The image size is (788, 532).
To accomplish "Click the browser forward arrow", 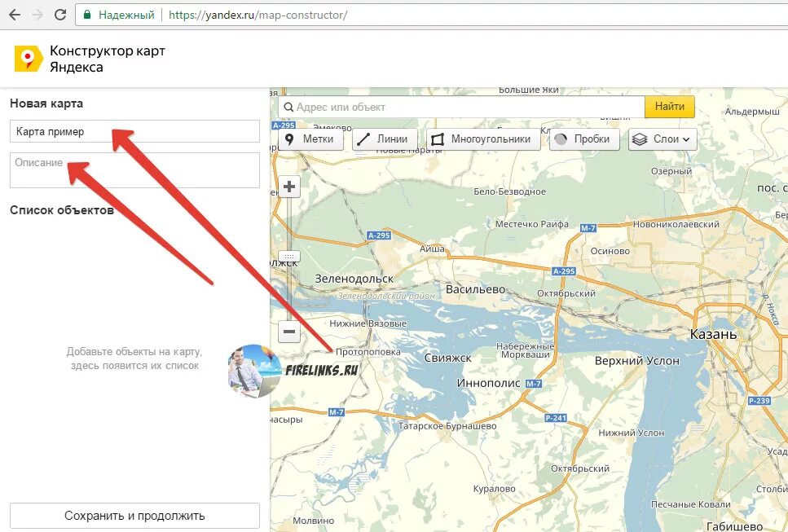I will point(37,15).
